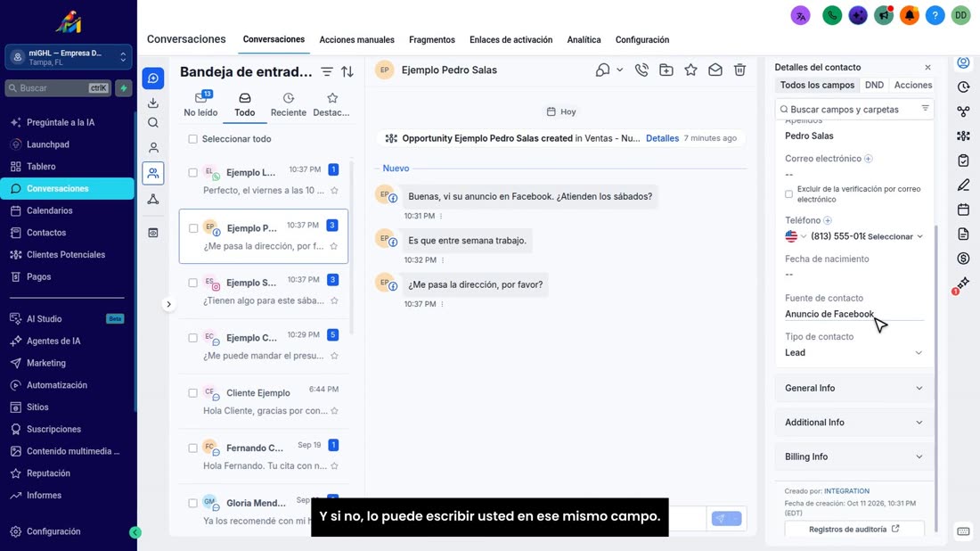980x551 pixels.
Task: Mark conversation as unread envelope icon
Action: [x=715, y=70]
